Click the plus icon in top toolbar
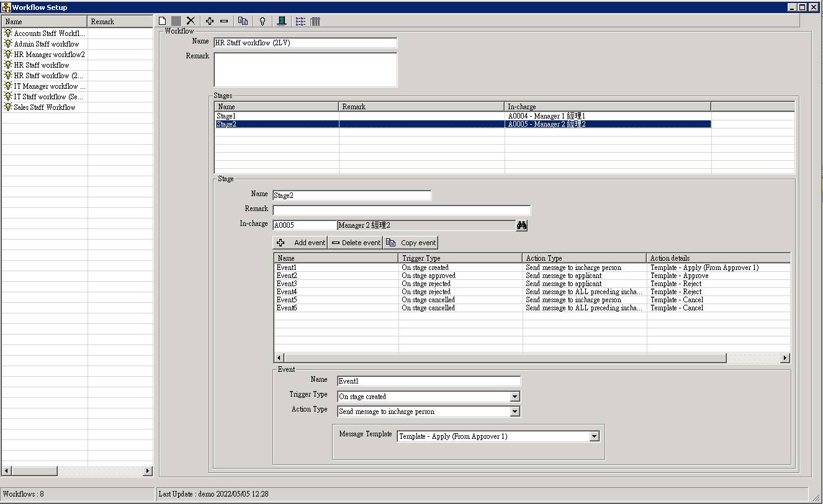Viewport: 823px width, 504px height. click(210, 21)
